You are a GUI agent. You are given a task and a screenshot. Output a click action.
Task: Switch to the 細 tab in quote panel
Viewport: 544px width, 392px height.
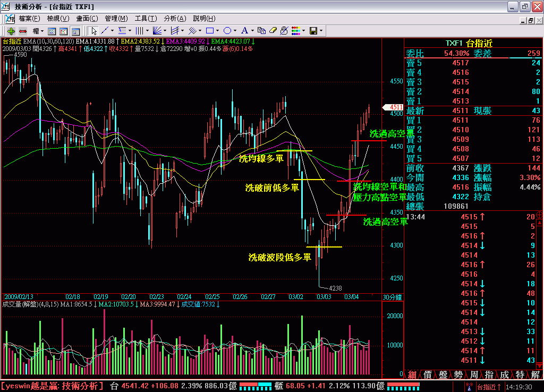pos(412,374)
